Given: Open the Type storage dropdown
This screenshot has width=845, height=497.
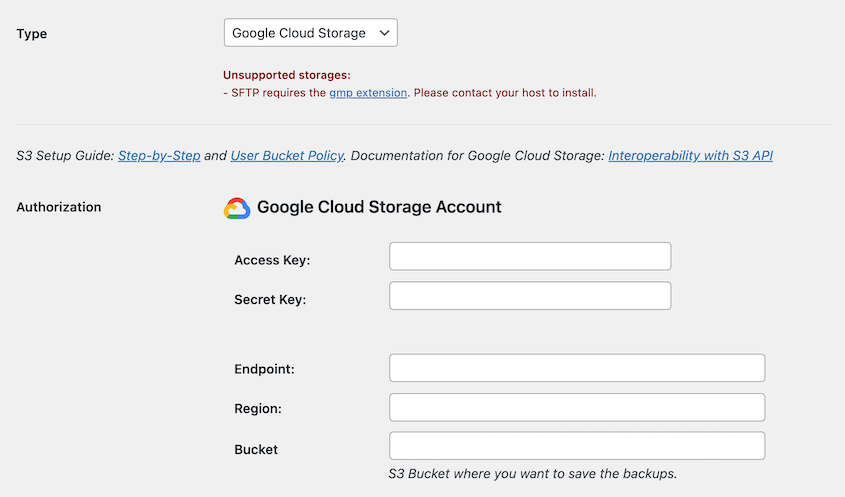Looking at the screenshot, I should 310,33.
